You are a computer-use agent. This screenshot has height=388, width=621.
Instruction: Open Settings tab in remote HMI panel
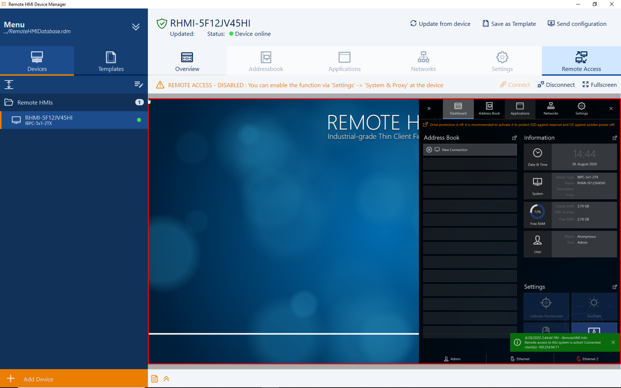click(x=581, y=109)
